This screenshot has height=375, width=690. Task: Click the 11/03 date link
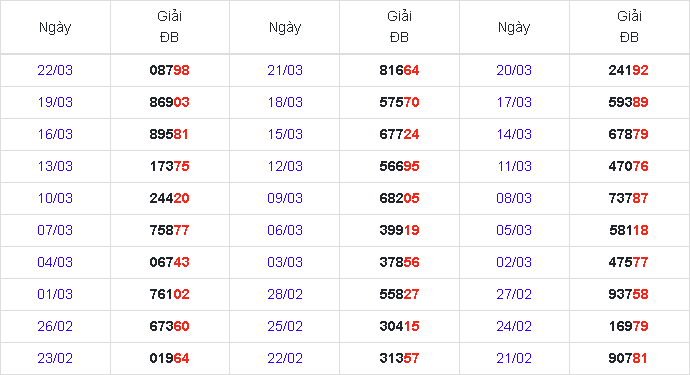coord(514,166)
